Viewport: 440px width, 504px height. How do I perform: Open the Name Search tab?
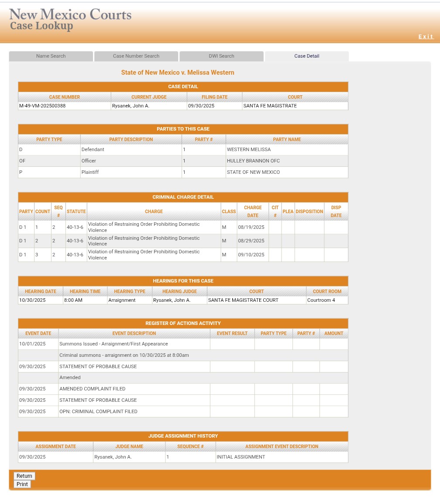click(x=51, y=56)
